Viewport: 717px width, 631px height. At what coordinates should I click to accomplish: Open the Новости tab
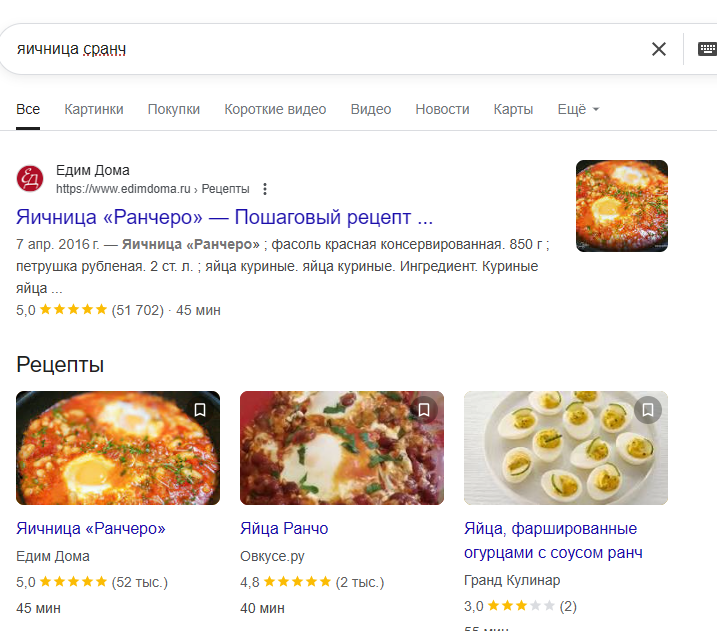[442, 109]
